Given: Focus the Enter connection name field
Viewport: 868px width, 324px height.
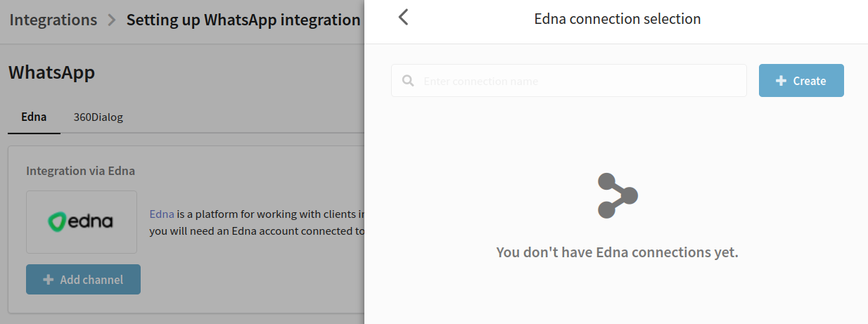Looking at the screenshot, I should tap(569, 81).
